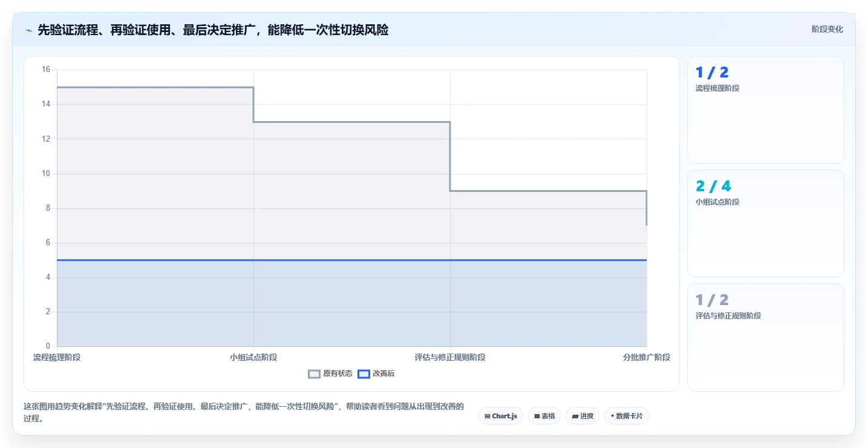
Task: Click the lightning icon beside the title
Action: (28, 30)
